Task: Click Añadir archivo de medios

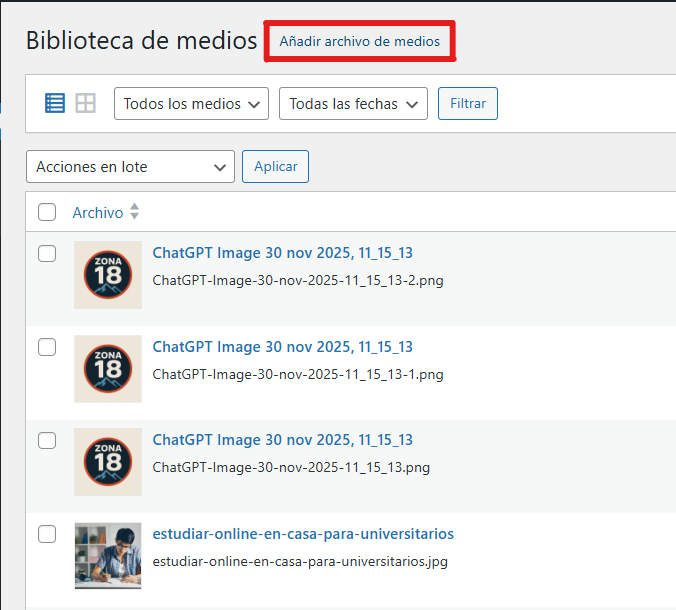Action: [x=359, y=42]
